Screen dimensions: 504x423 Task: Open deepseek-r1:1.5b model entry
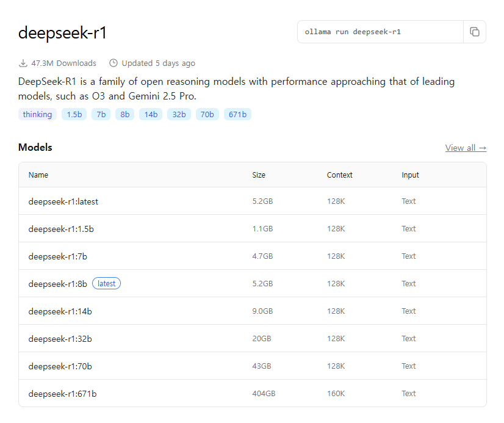pos(61,229)
